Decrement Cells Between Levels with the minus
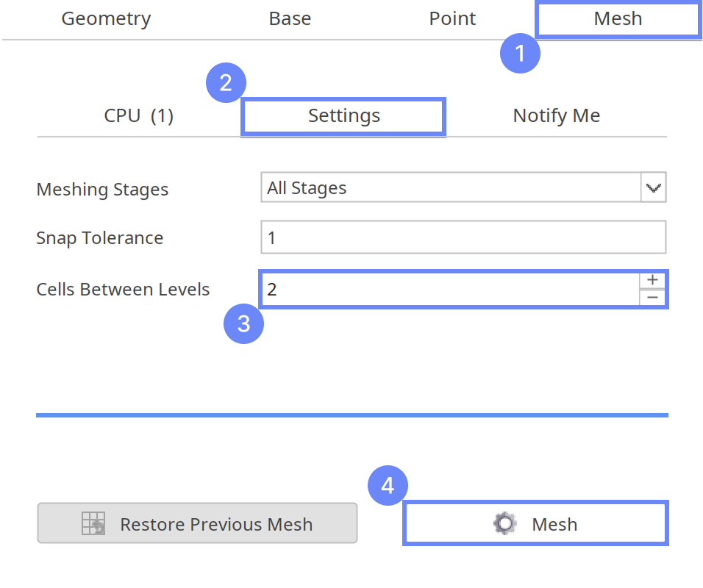The width and height of the screenshot is (703, 588). 652,298
